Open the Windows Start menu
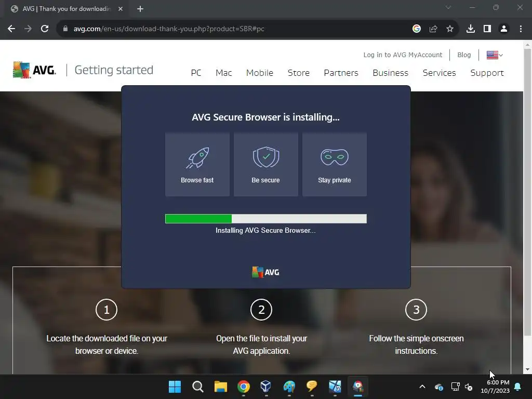 click(175, 387)
